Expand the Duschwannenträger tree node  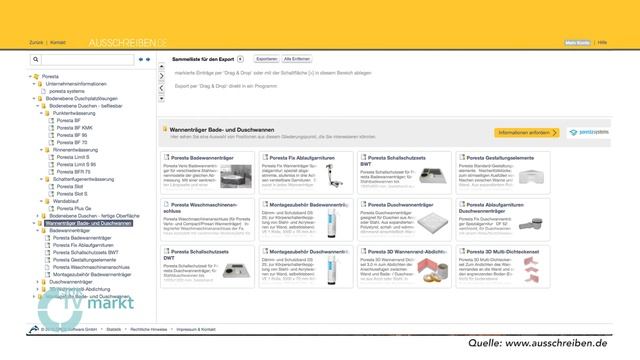pyautogui.click(x=38, y=282)
